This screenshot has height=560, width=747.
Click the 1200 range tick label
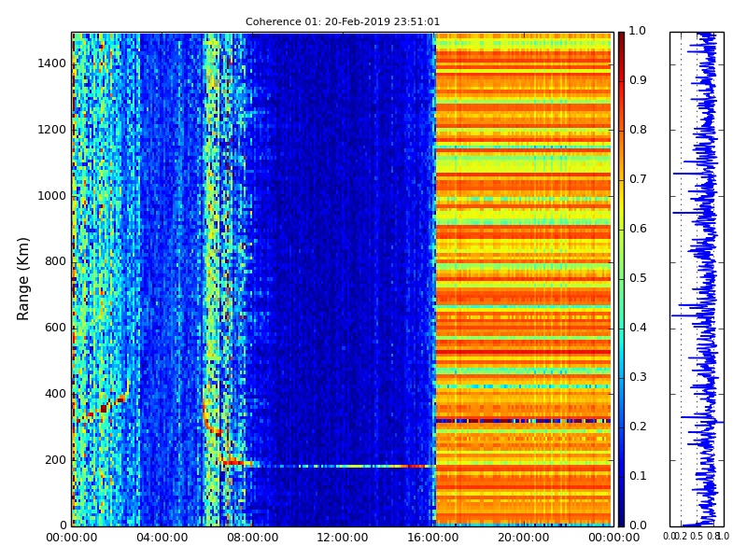(52, 130)
